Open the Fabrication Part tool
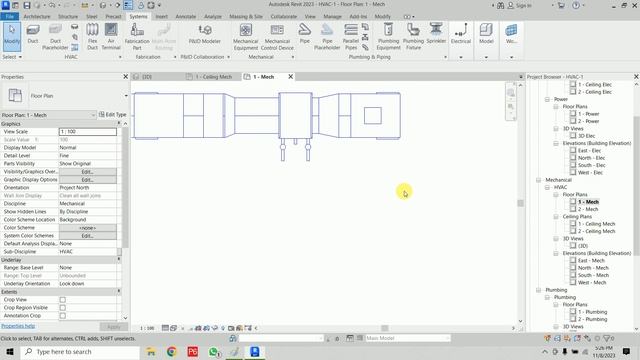 click(137, 36)
